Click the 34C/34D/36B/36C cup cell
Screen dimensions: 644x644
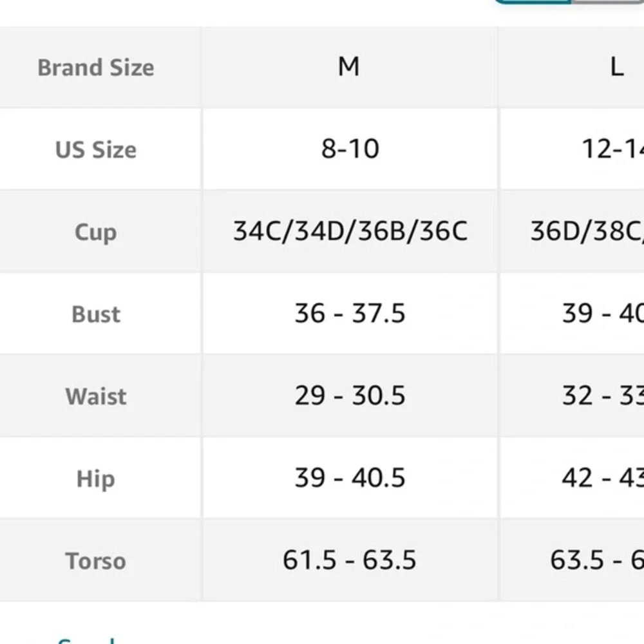click(350, 232)
